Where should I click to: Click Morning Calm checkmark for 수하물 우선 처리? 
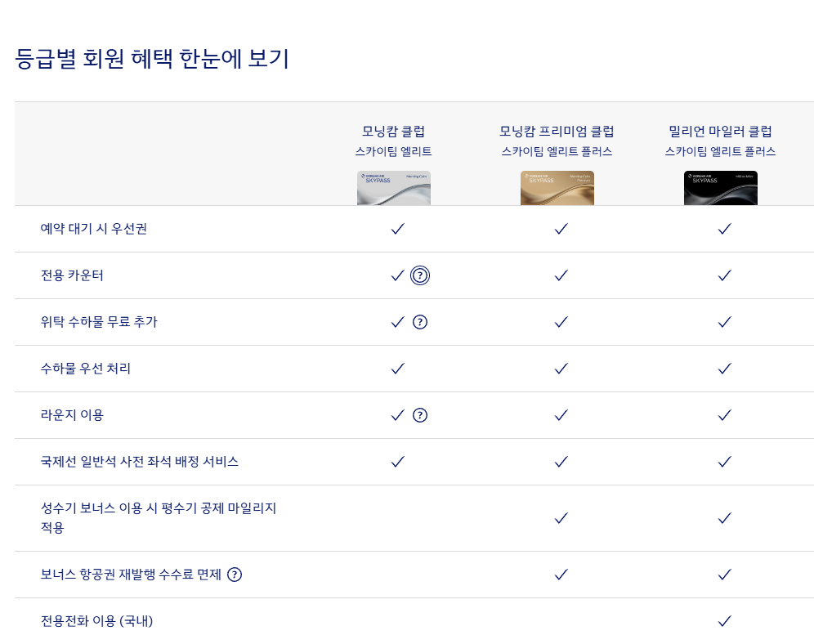coord(398,369)
